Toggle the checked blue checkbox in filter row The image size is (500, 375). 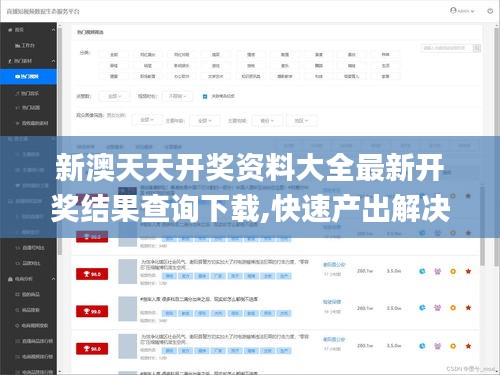pos(205,97)
